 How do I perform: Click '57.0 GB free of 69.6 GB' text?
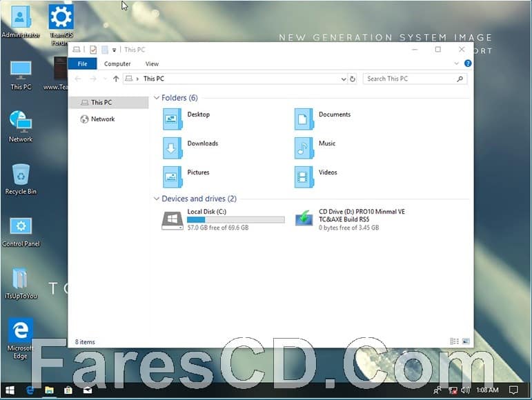click(x=218, y=228)
